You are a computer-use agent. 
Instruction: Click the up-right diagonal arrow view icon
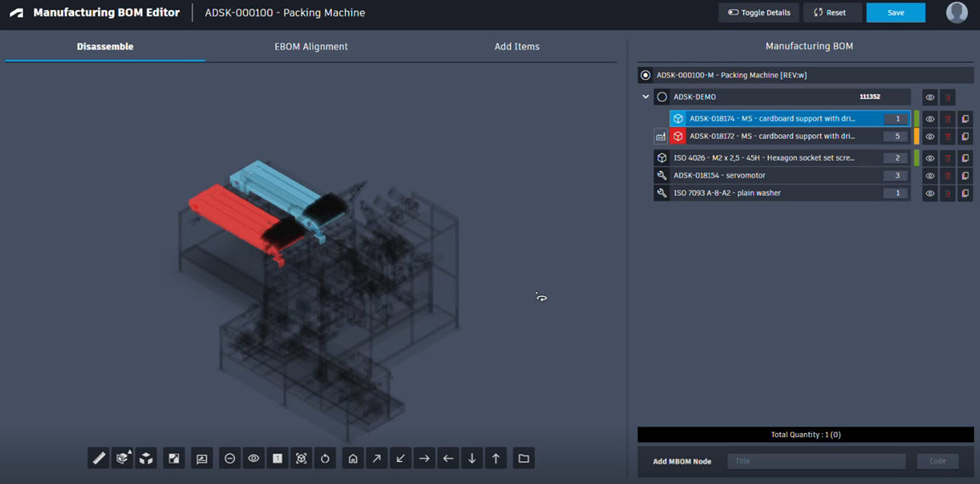click(x=377, y=458)
